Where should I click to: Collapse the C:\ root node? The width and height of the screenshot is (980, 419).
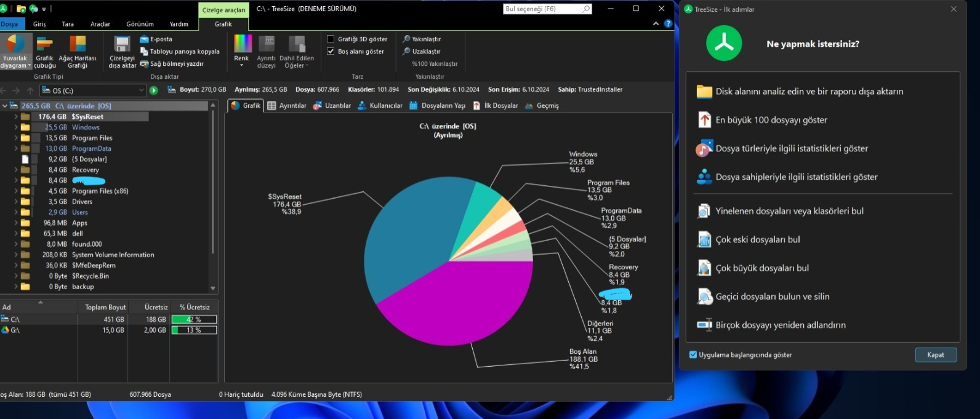4,106
